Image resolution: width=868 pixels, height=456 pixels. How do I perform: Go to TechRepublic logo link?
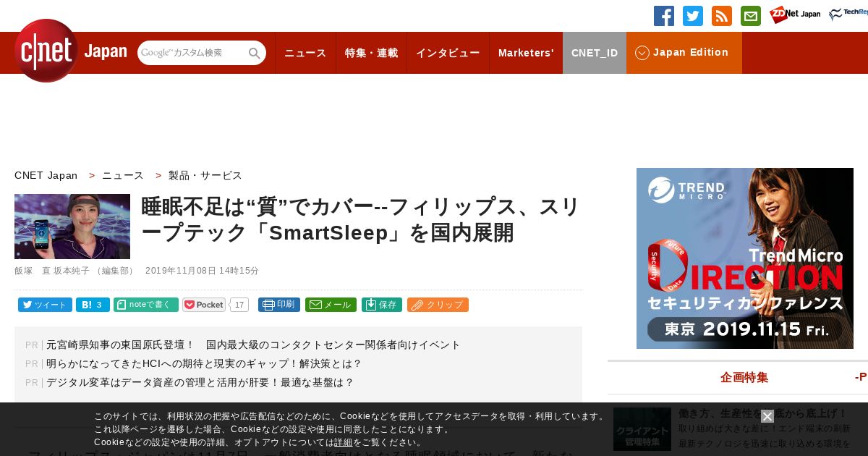click(x=848, y=14)
